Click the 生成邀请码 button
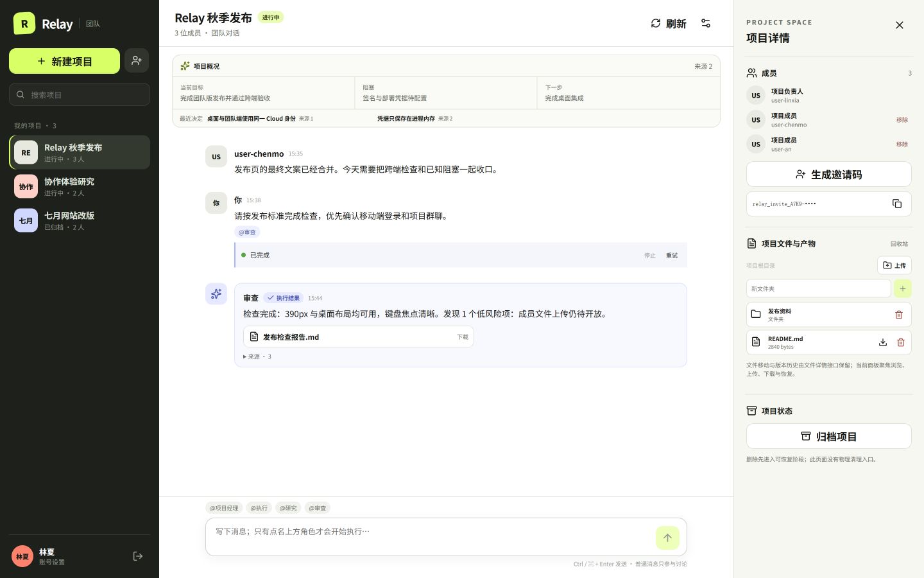 (829, 174)
